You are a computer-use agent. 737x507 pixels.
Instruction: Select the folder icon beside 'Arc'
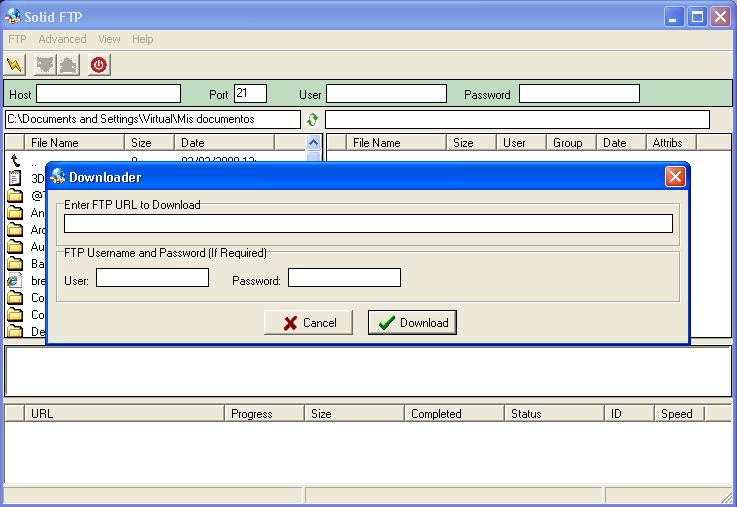tap(15, 229)
